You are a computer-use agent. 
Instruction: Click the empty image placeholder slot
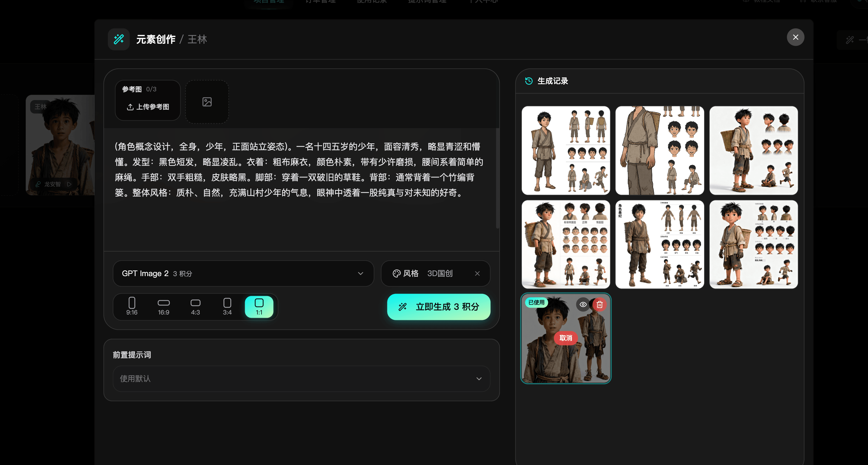pyautogui.click(x=207, y=102)
